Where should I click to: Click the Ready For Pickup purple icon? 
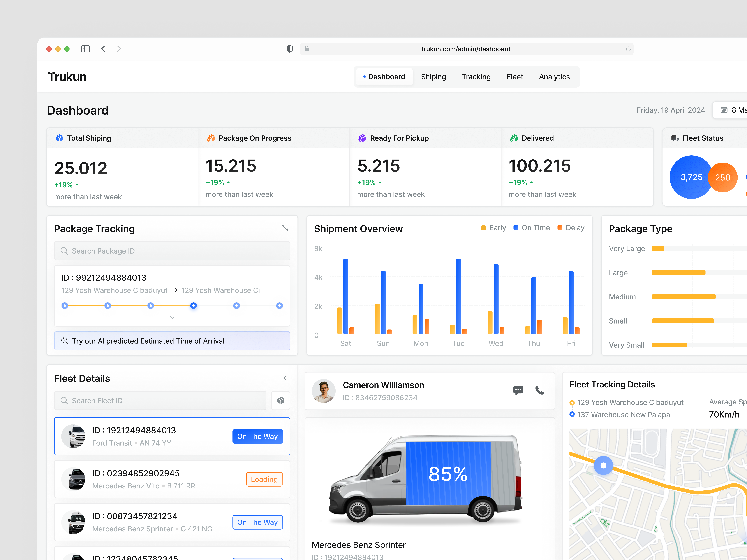click(x=362, y=138)
